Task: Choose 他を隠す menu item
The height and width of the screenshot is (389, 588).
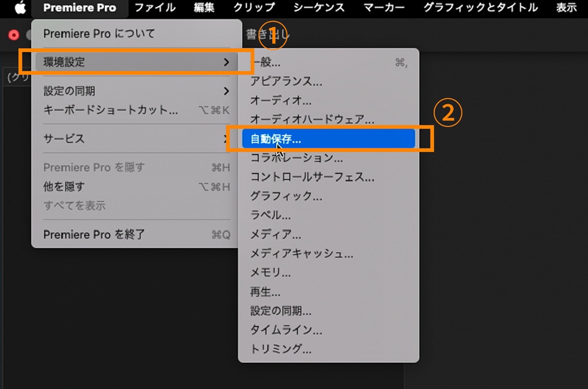Action: 137,187
